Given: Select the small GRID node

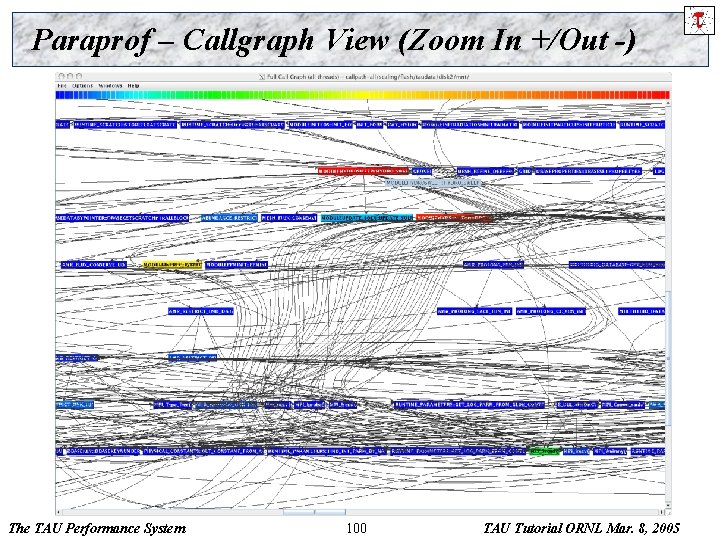Looking at the screenshot, I should [524, 171].
